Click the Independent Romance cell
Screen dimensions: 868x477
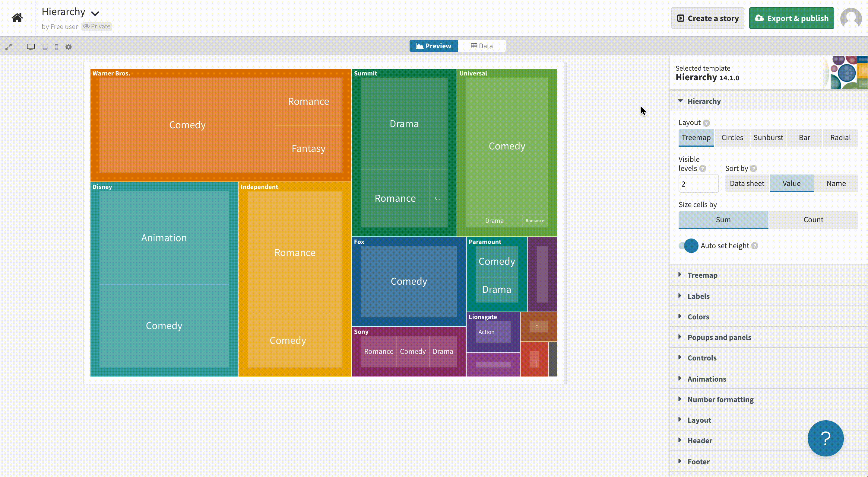point(295,253)
